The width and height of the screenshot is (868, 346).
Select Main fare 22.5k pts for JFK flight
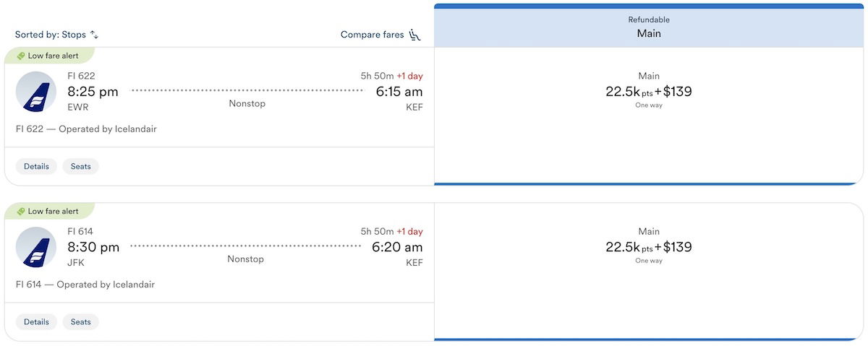click(648, 247)
